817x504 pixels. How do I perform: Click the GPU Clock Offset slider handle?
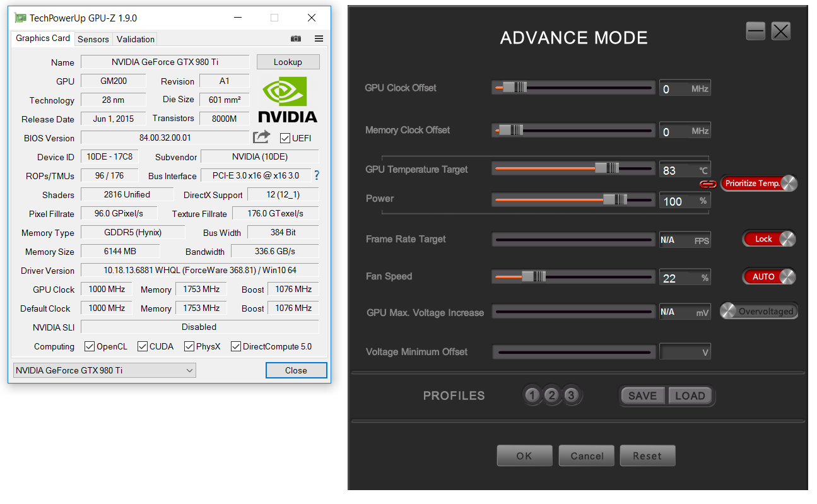[x=515, y=87]
